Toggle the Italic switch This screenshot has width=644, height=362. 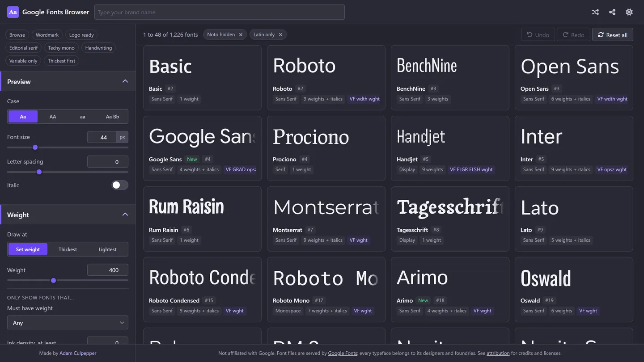click(x=120, y=185)
